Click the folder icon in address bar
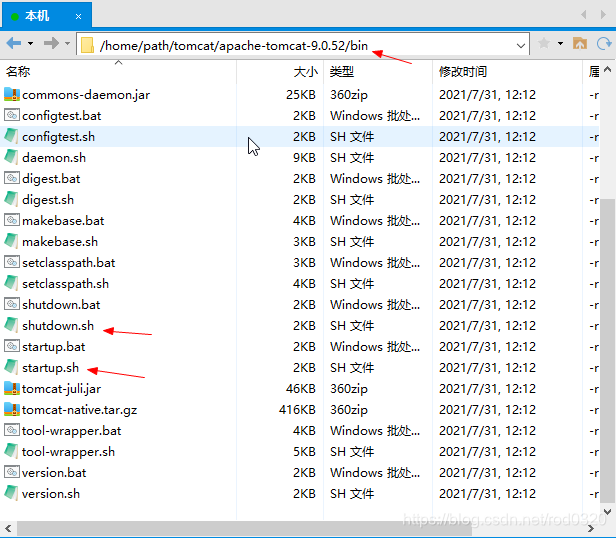This screenshot has width=616, height=538. pos(87,45)
